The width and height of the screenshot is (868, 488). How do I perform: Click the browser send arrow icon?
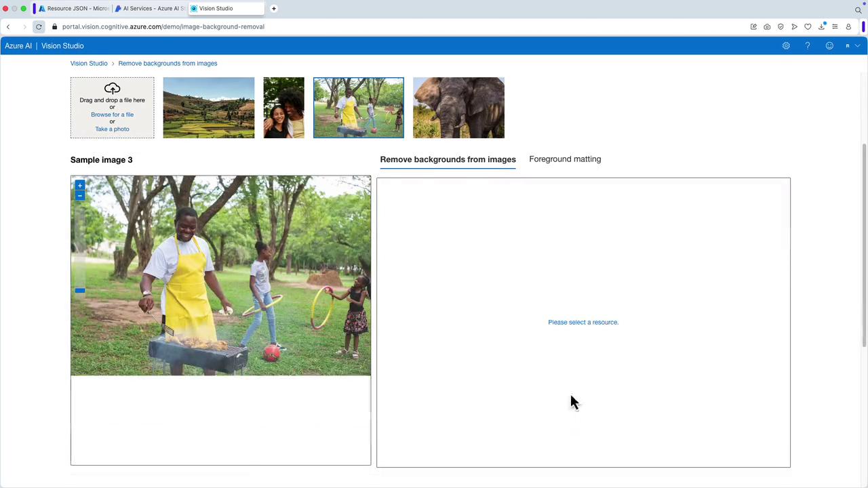coord(794,27)
